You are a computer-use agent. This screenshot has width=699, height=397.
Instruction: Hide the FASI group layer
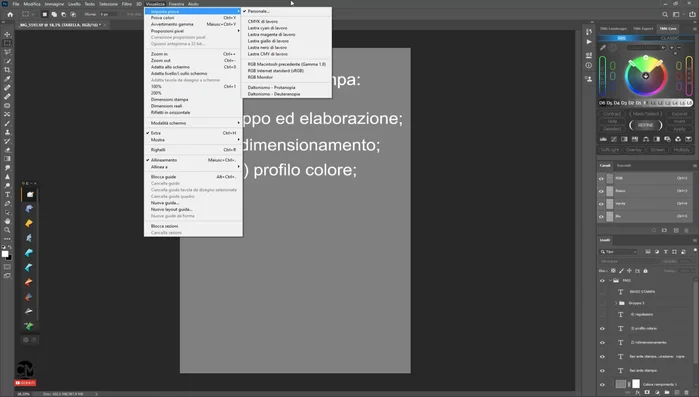pos(602,281)
